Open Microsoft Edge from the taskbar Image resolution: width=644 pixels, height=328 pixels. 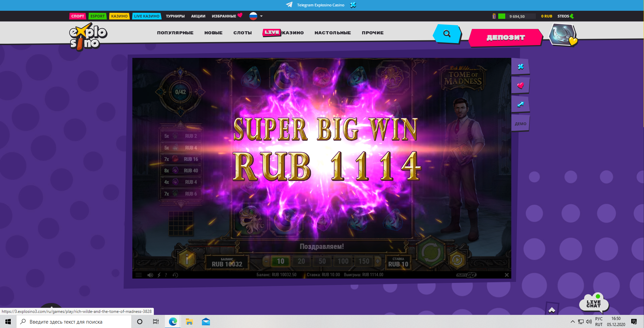[x=173, y=322]
